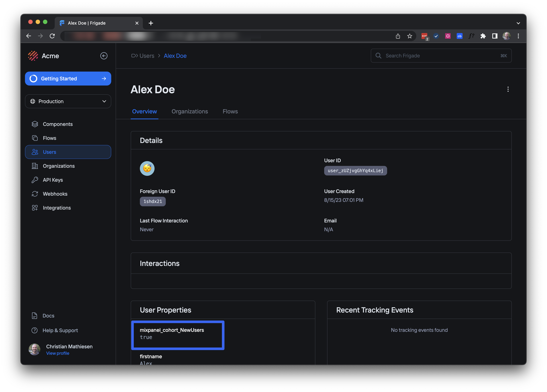The height and width of the screenshot is (392, 547).
Task: Open Components in the sidebar
Action: (x=57, y=124)
